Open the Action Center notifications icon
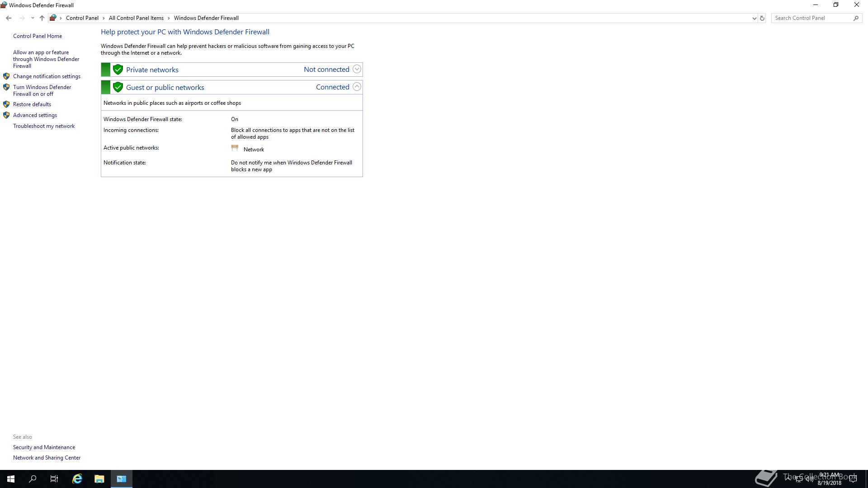868x488 pixels. coord(853,479)
